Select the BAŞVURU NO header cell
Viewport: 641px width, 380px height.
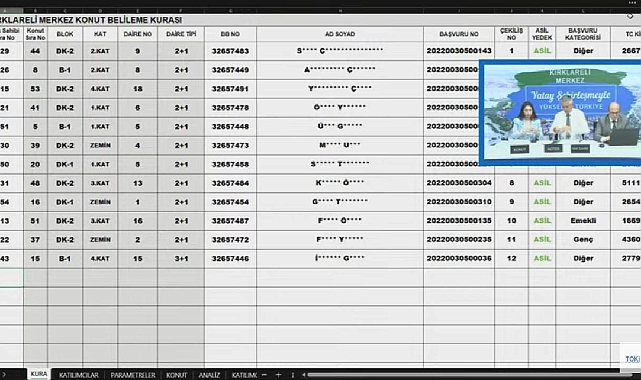tap(459, 34)
